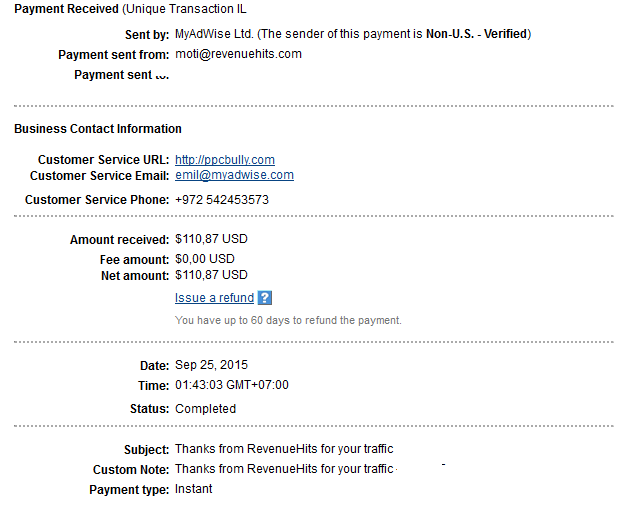Select the Amount received value $110,87 USD
The image size is (635, 508).
tap(211, 239)
